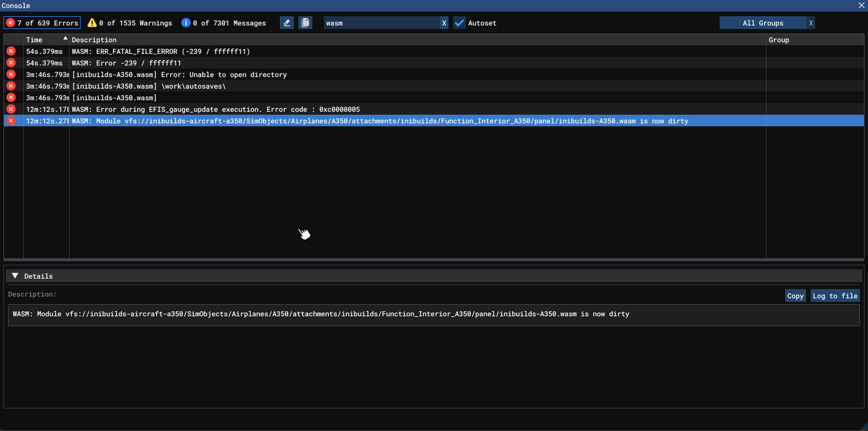Click the Group column header
868x431 pixels.
779,40
